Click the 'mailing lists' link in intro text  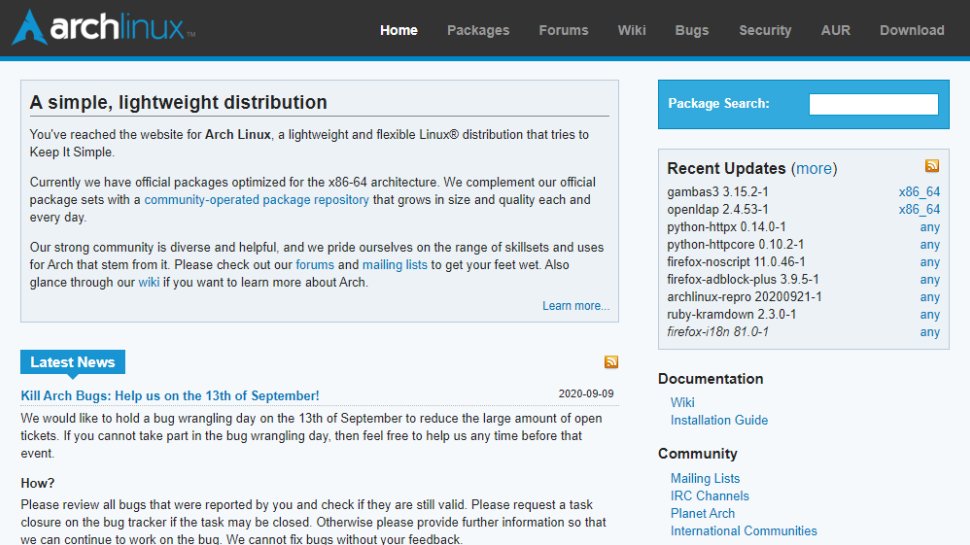pos(395,265)
